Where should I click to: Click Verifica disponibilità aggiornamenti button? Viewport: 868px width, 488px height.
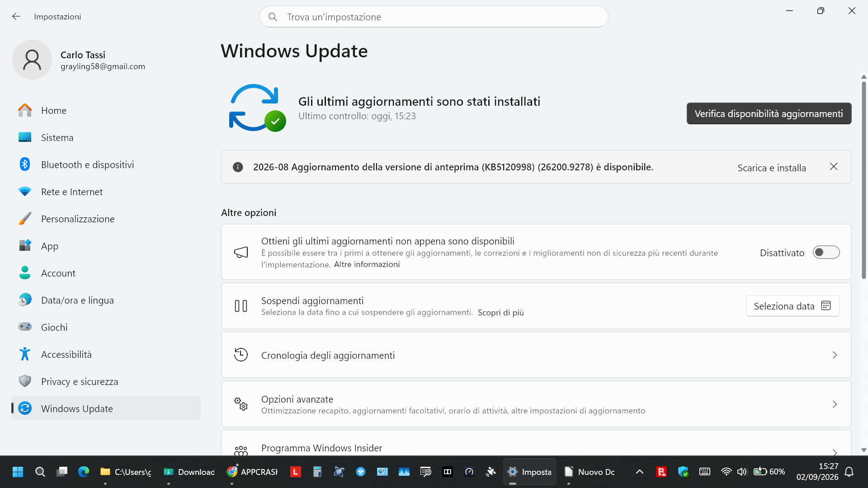pos(769,113)
